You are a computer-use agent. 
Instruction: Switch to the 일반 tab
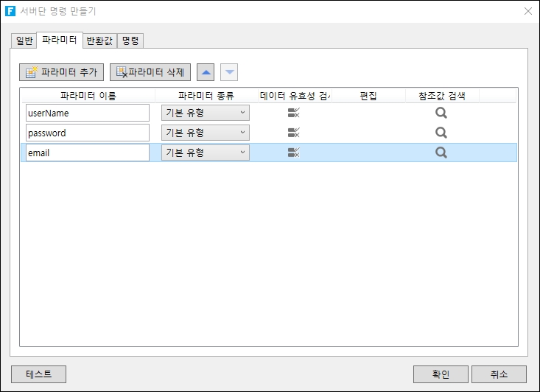pos(24,41)
